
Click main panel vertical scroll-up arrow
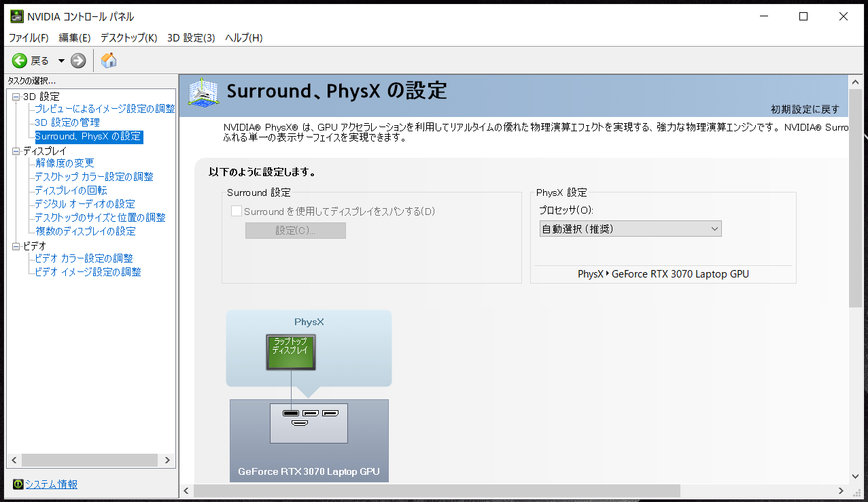point(856,81)
